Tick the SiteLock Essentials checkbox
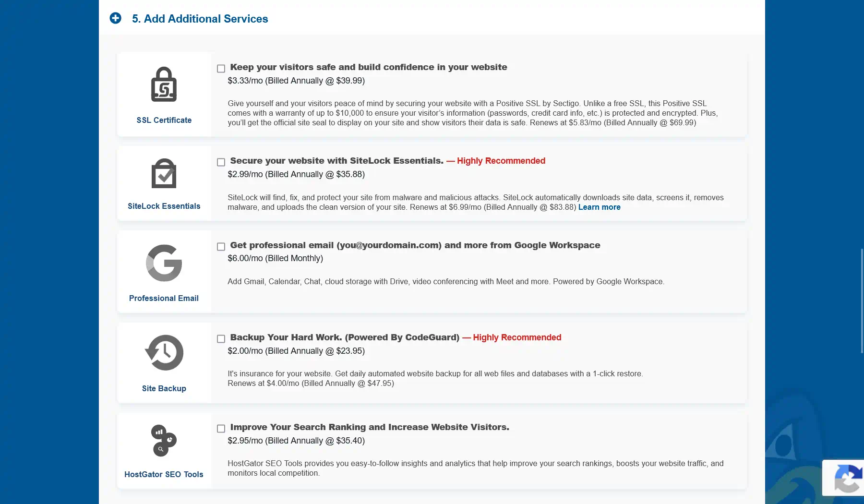 [221, 162]
